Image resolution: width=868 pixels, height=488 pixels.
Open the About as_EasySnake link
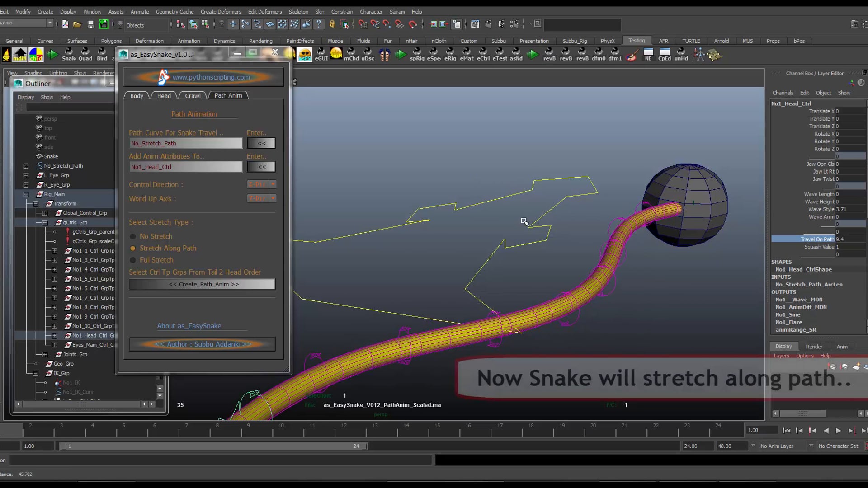[x=189, y=326]
